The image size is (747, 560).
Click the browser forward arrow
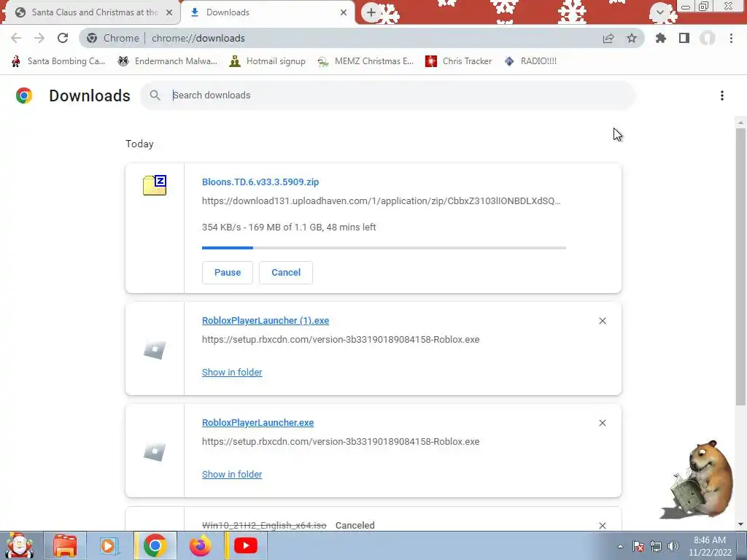click(39, 38)
